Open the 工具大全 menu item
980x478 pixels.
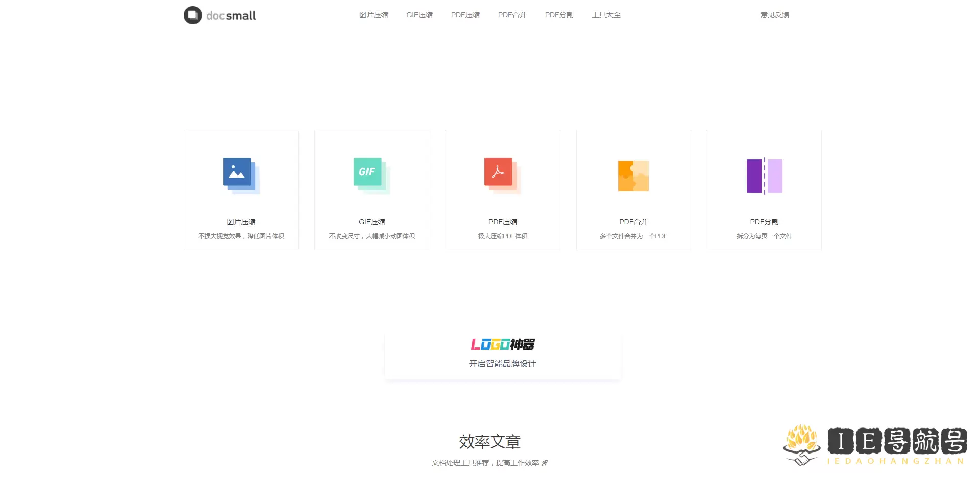(606, 15)
